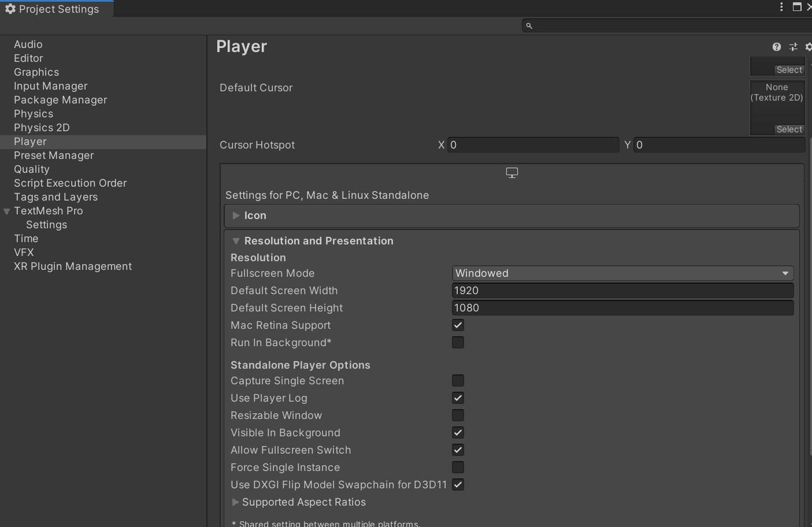Open Quality settings

[x=32, y=169]
